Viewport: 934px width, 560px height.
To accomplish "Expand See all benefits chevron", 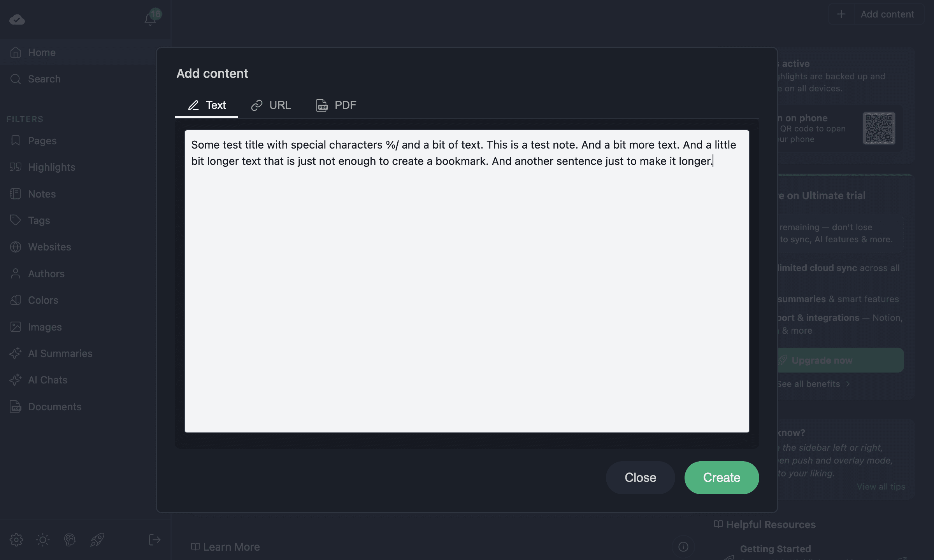I will 848,384.
